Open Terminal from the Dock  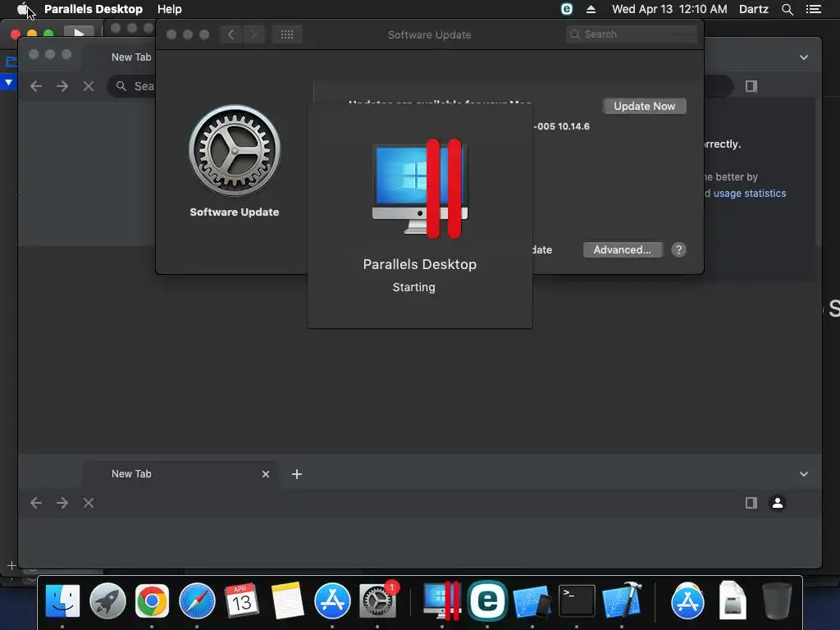[x=577, y=600]
